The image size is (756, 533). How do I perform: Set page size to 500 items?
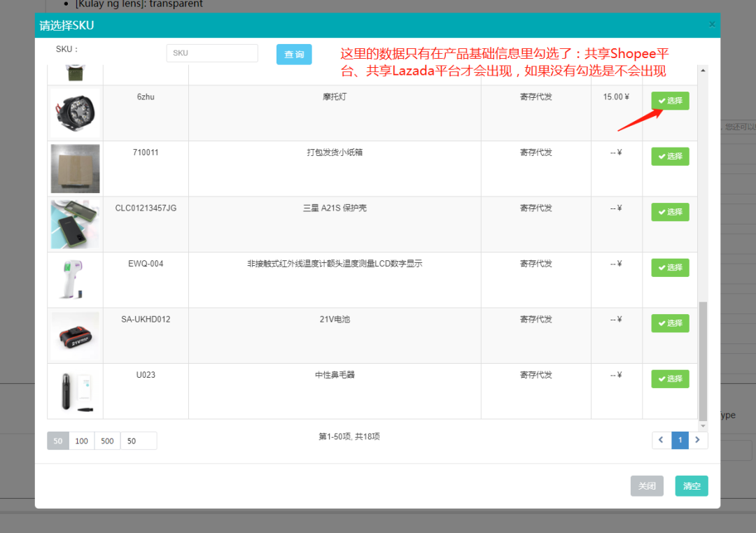(x=107, y=441)
